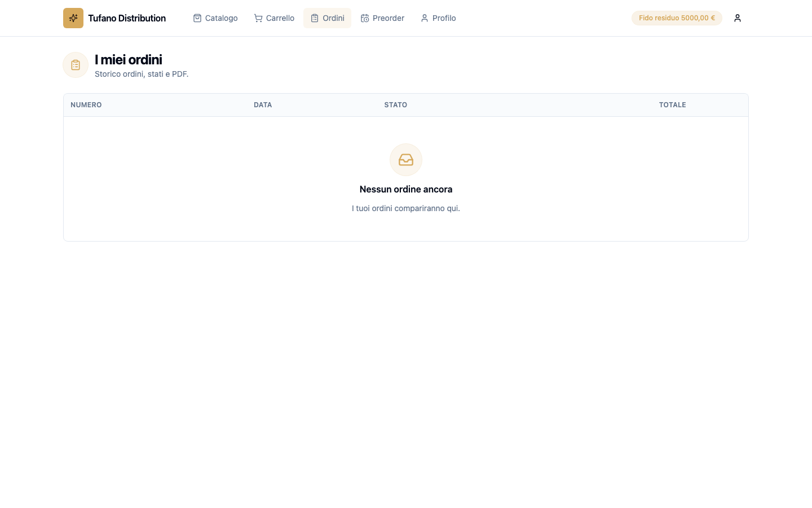Viewport: 812px width, 508px height.
Task: Click the TOTALE column header
Action: tap(673, 105)
